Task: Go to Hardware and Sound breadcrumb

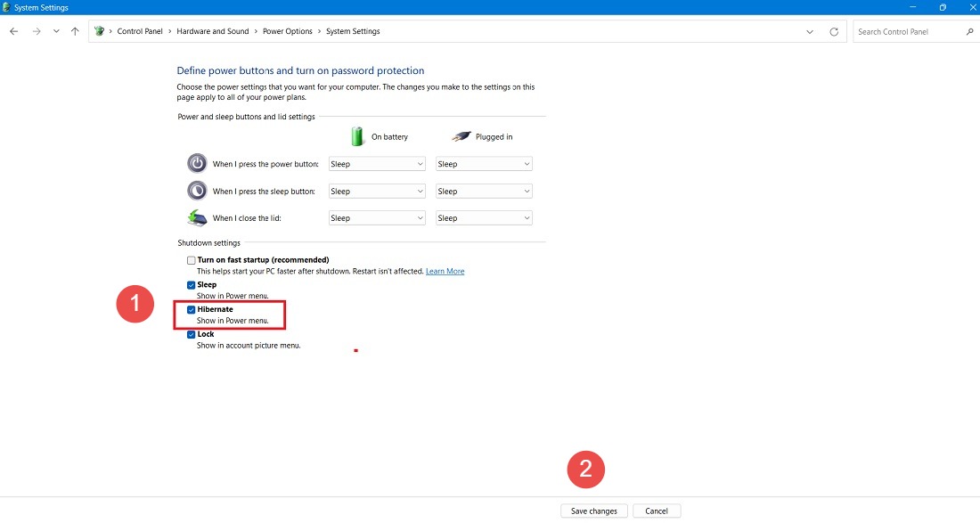Action: coord(212,30)
